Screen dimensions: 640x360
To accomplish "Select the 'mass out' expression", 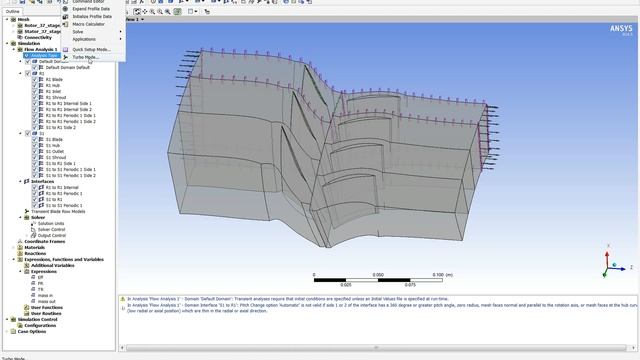I will point(46,302).
